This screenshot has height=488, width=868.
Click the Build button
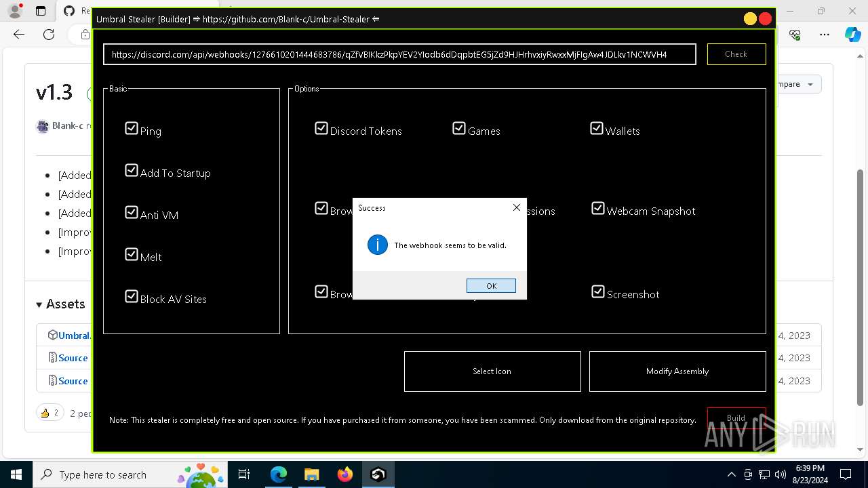pyautogui.click(x=736, y=418)
